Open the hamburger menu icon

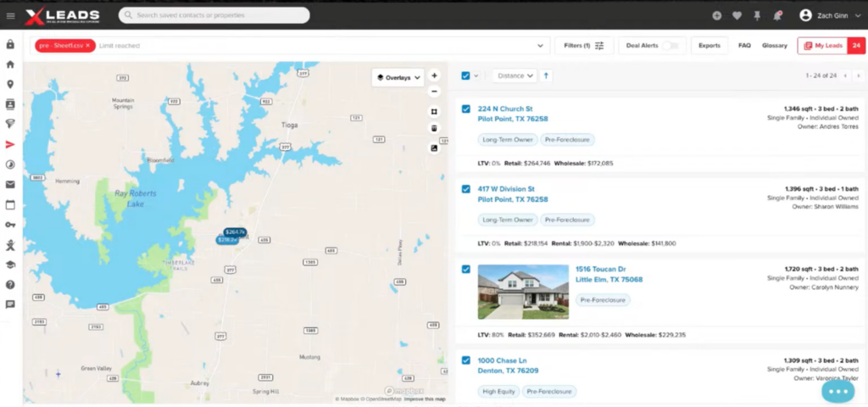pyautogui.click(x=10, y=15)
